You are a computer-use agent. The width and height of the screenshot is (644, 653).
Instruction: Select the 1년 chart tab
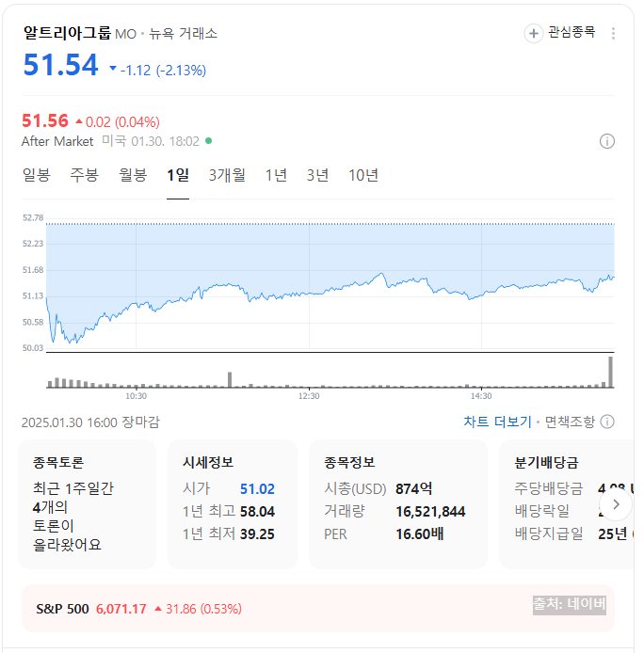276,175
